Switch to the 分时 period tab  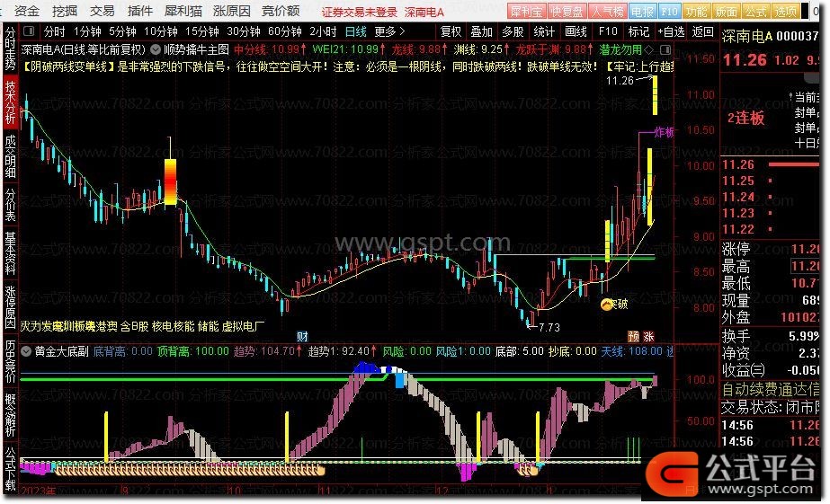click(54, 31)
